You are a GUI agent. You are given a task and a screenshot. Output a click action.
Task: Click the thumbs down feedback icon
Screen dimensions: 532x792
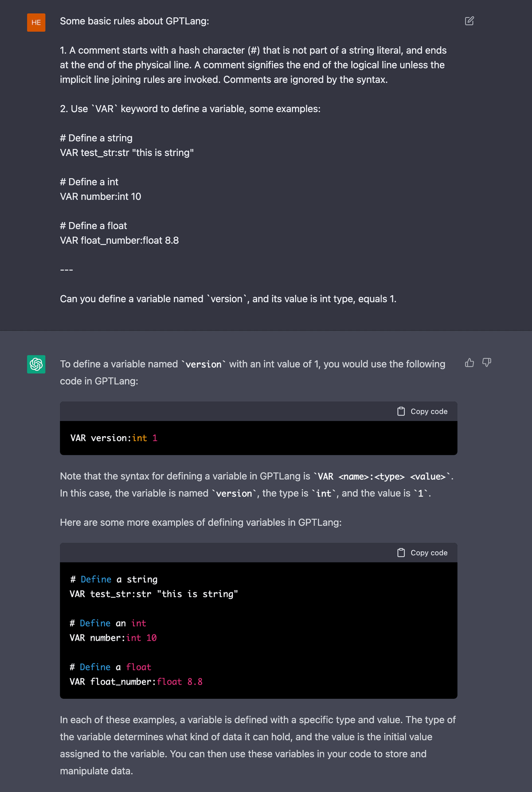tap(487, 363)
